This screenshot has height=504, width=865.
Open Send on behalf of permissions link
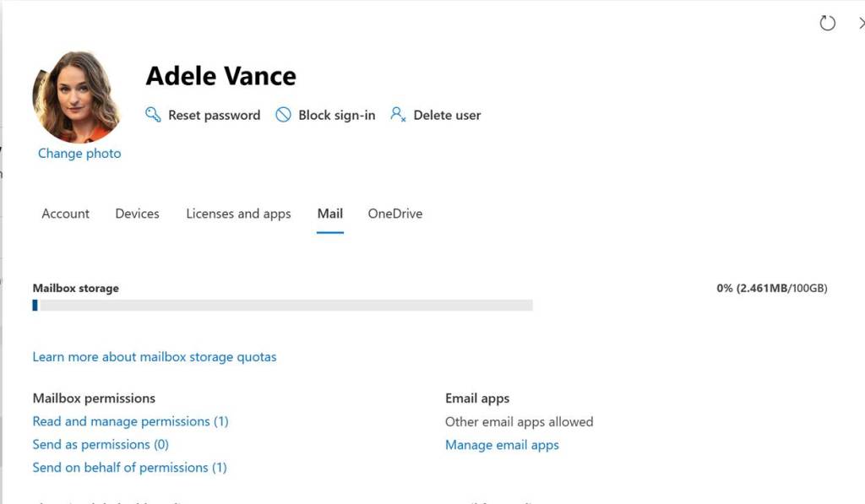pyautogui.click(x=129, y=468)
